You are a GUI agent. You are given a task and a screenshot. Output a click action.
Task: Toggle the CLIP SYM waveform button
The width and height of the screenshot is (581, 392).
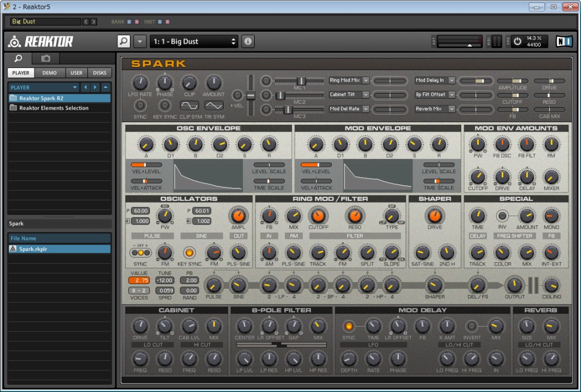pyautogui.click(x=190, y=106)
